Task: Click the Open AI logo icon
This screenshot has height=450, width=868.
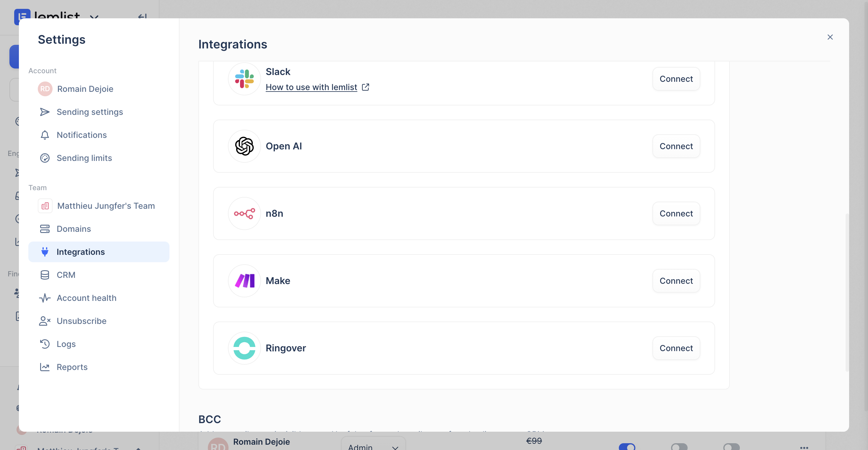Action: click(244, 146)
